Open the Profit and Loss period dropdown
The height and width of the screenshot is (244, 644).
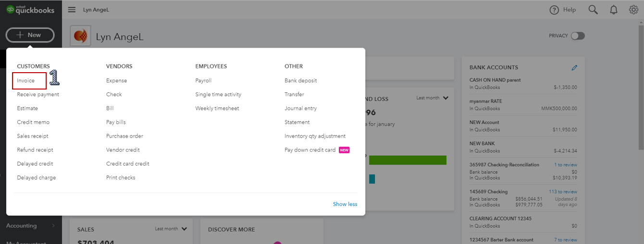point(432,98)
